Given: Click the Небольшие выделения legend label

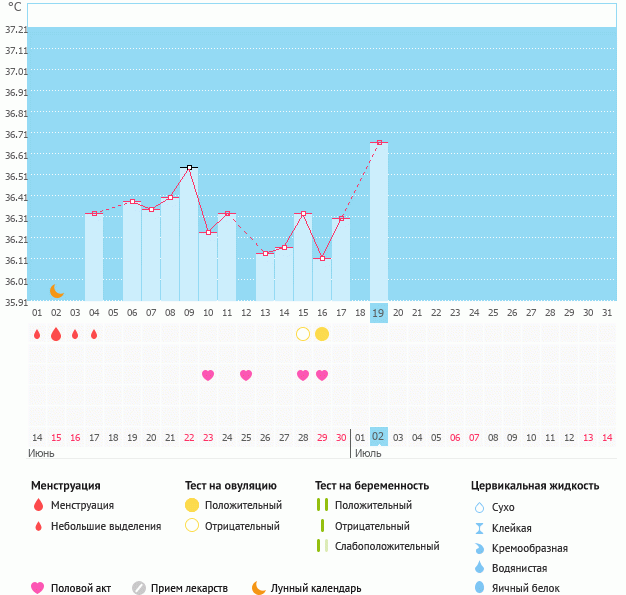Looking at the screenshot, I should [x=106, y=526].
